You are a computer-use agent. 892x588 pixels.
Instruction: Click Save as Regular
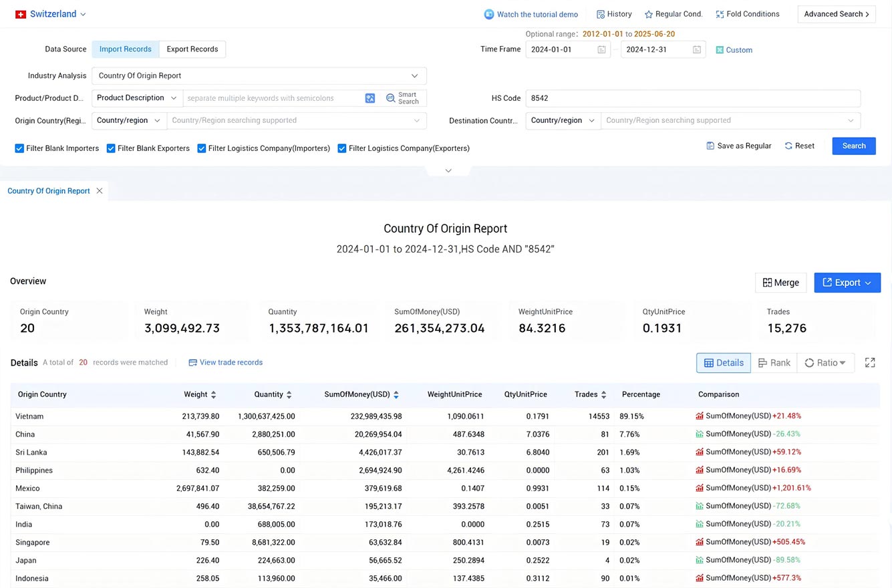coord(739,146)
